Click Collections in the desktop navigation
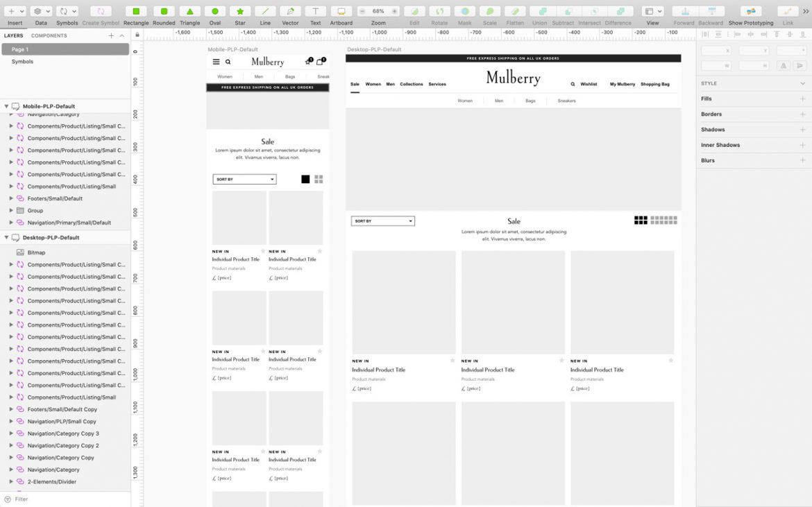Image resolution: width=812 pixels, height=507 pixels. click(x=411, y=84)
